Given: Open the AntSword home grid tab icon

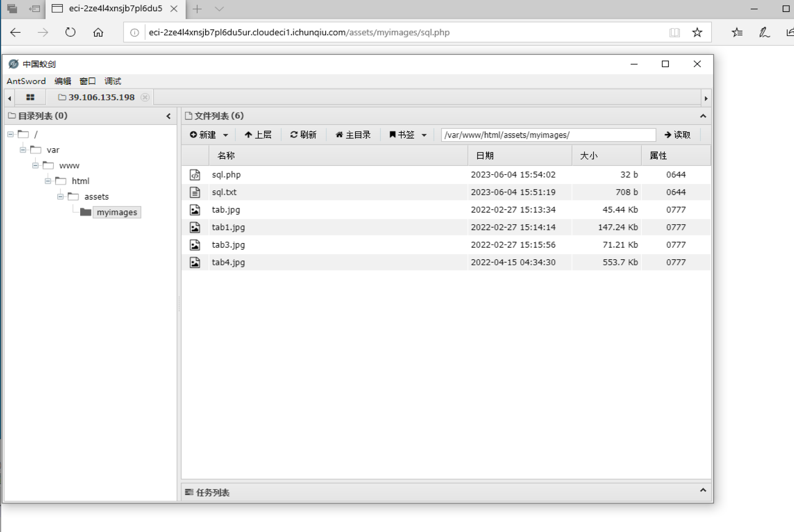Looking at the screenshot, I should click(30, 97).
